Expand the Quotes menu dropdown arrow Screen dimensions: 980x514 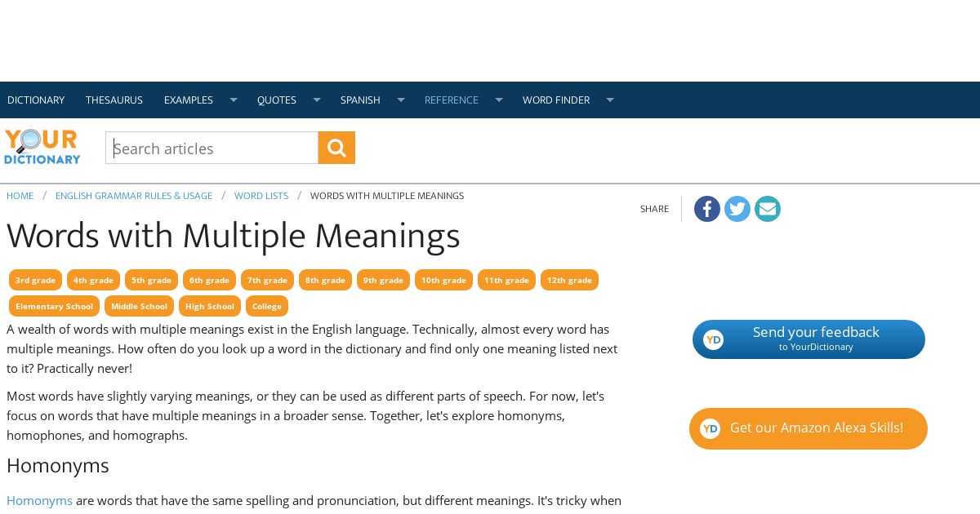(x=317, y=100)
